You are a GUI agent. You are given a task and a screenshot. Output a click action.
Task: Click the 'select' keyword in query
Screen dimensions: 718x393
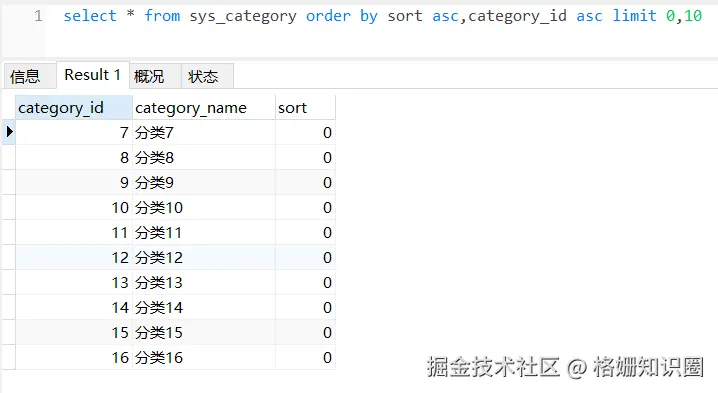pos(90,16)
